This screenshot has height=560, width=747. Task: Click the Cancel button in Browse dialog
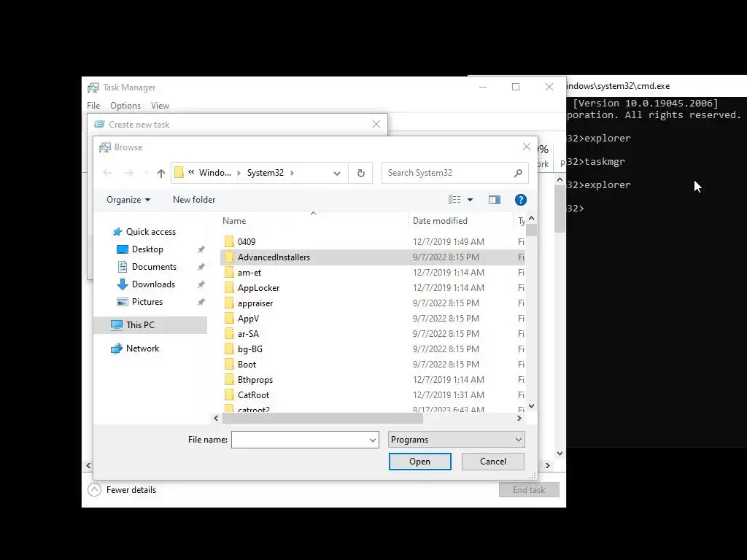[493, 462]
